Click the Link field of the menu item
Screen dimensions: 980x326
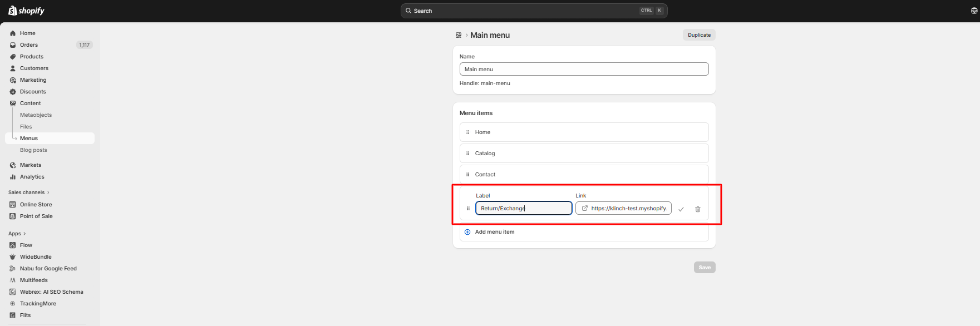[628, 209]
